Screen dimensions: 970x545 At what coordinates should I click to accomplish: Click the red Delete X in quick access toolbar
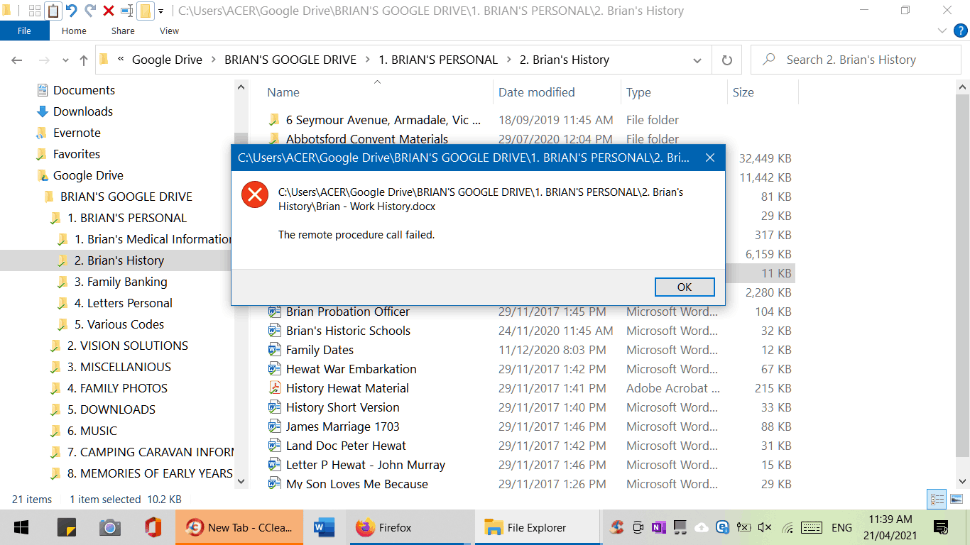click(x=108, y=11)
